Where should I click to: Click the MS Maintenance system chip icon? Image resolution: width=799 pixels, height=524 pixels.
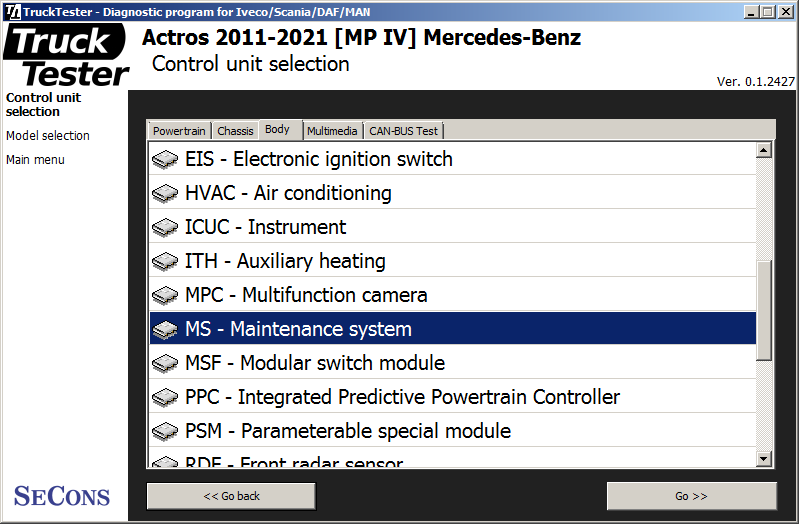tap(165, 329)
